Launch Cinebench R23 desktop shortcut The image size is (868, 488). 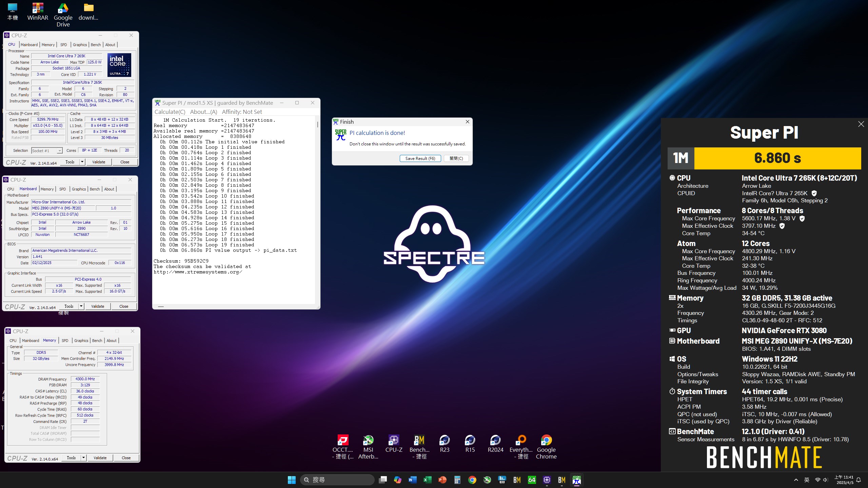(445, 444)
